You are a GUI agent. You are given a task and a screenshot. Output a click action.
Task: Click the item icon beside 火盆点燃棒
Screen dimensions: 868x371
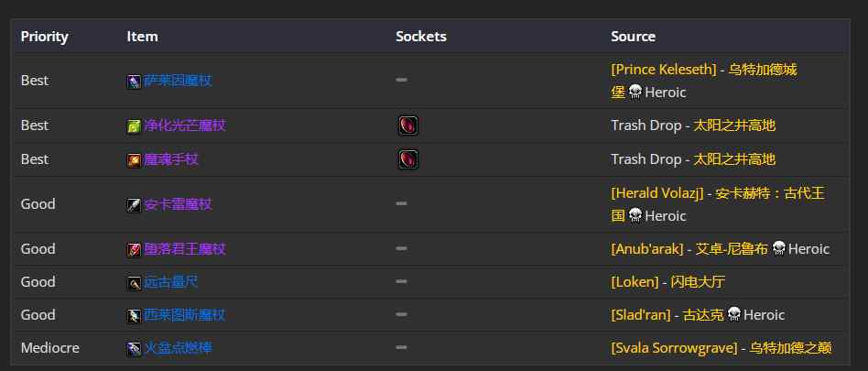point(134,349)
